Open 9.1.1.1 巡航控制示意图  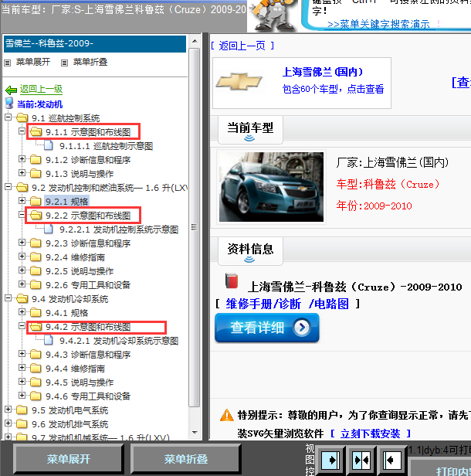[x=106, y=146]
